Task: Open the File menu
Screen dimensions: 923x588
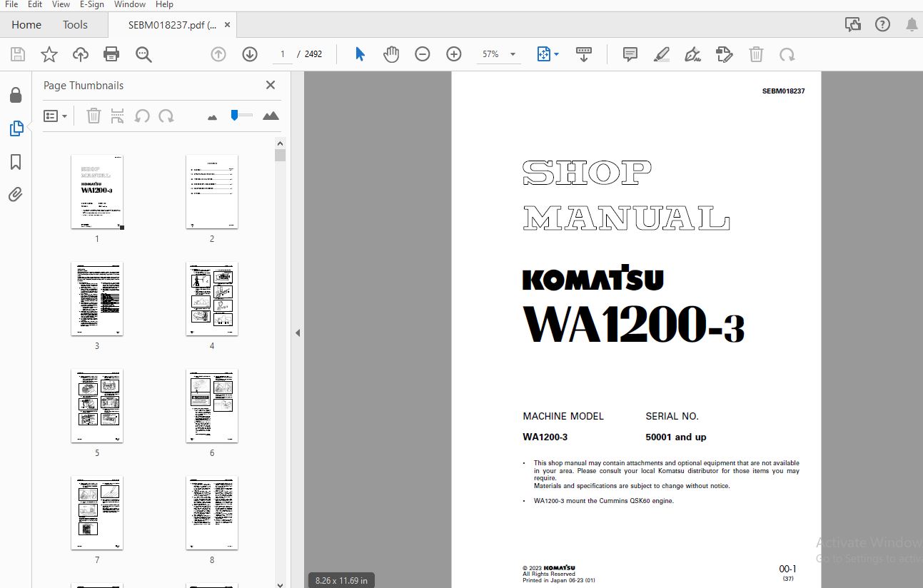Action: (11, 4)
